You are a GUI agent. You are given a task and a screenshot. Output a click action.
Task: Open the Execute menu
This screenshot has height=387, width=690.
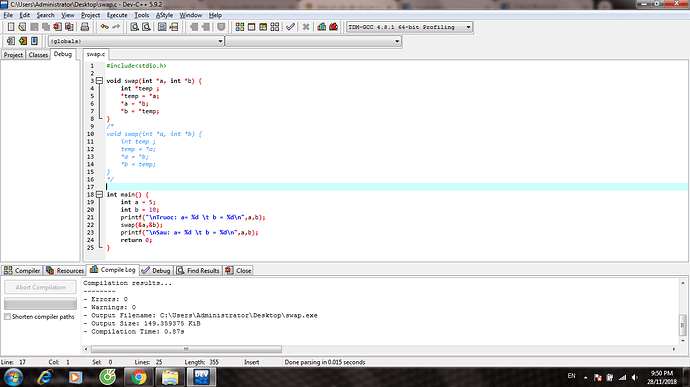(117, 15)
